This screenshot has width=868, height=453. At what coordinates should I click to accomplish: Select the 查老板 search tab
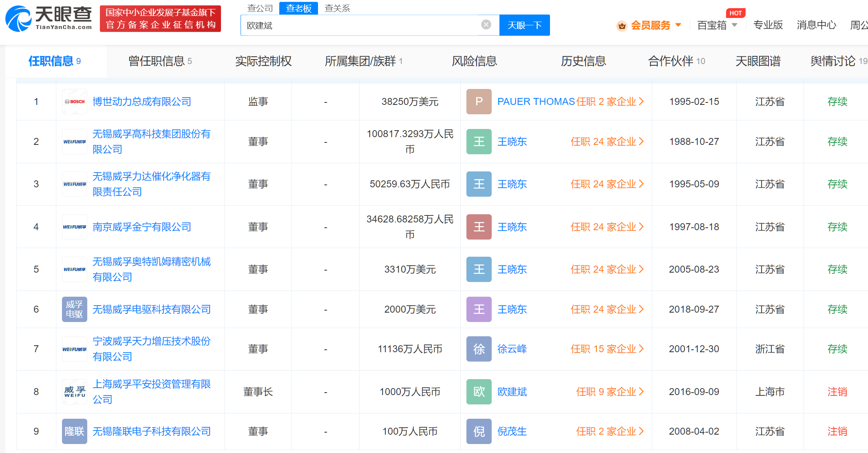[298, 8]
